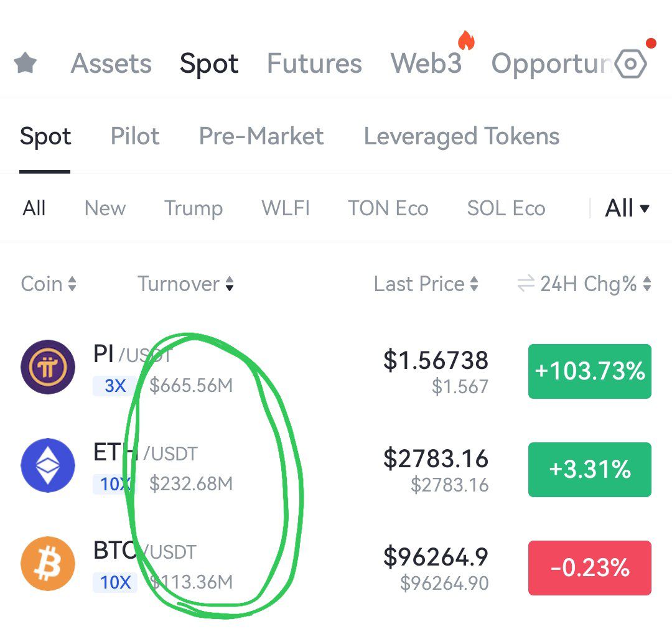Tap the Pi coin logo

pyautogui.click(x=48, y=367)
